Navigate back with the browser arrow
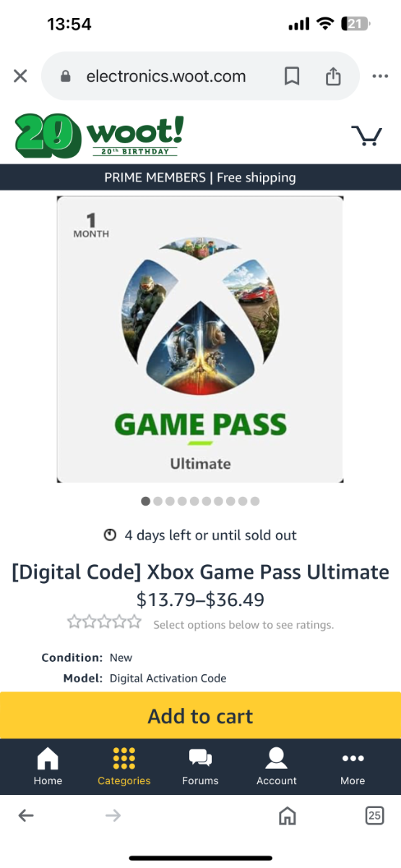 [x=26, y=816]
